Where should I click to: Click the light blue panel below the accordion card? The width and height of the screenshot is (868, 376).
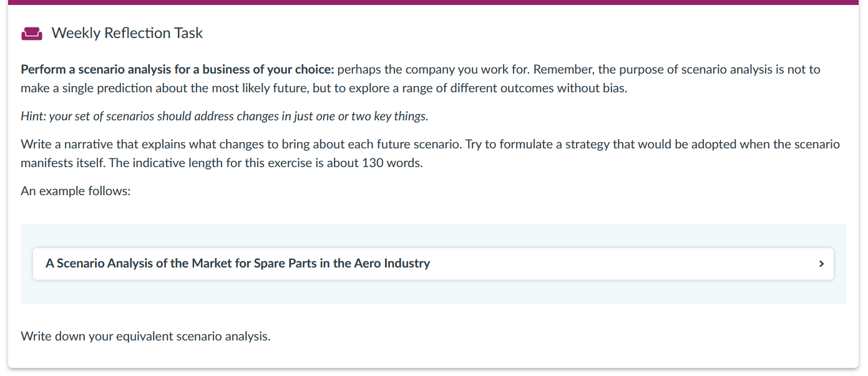tap(433, 292)
